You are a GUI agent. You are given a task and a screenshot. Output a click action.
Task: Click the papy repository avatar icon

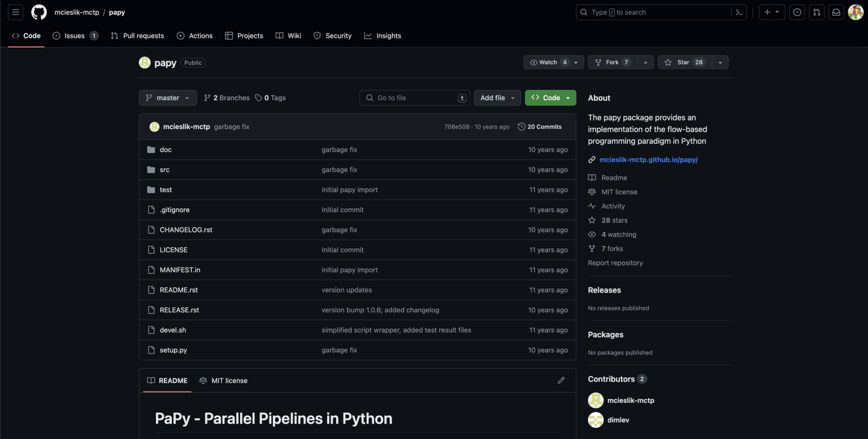click(x=145, y=63)
